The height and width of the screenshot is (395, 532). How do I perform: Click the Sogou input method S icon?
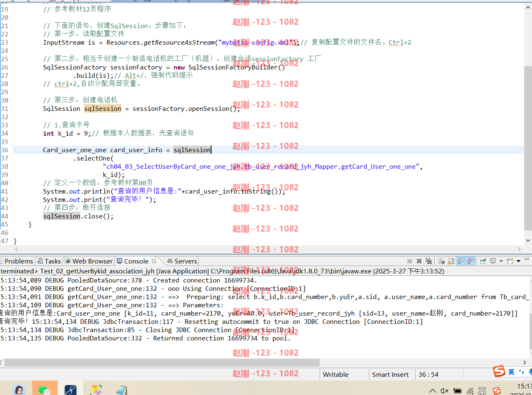tap(499, 371)
